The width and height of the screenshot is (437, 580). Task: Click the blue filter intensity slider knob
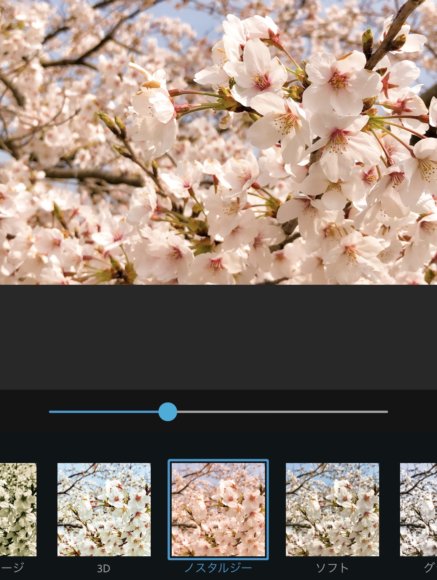point(168,412)
